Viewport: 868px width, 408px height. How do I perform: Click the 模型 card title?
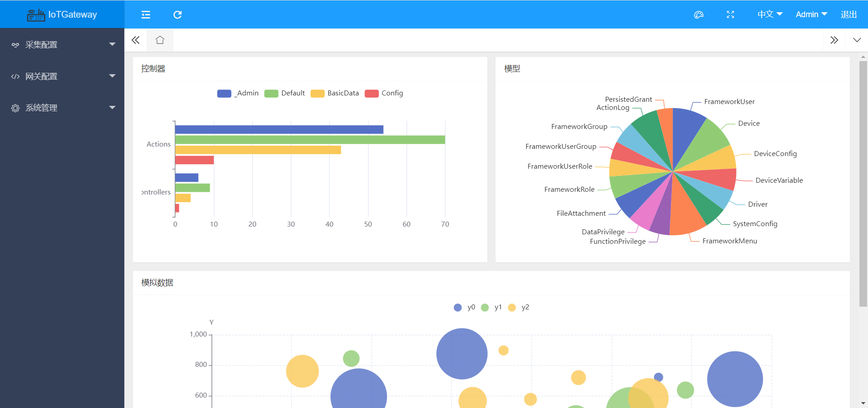512,69
